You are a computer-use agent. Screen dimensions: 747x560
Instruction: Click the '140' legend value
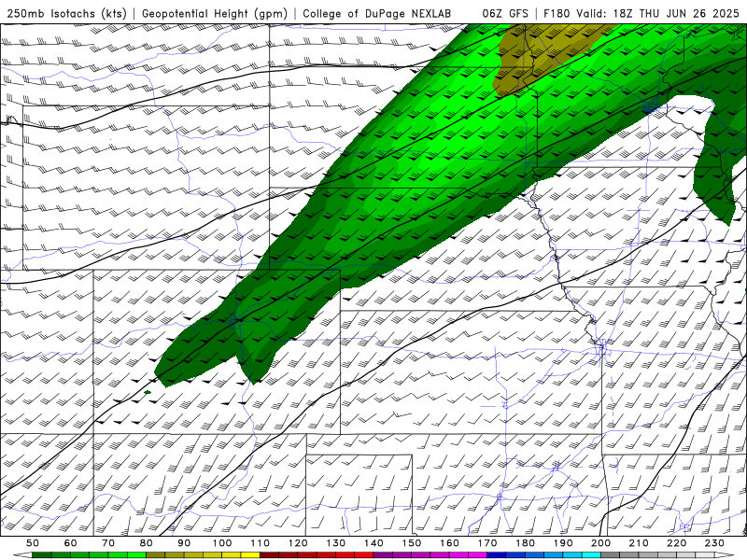[x=373, y=543]
